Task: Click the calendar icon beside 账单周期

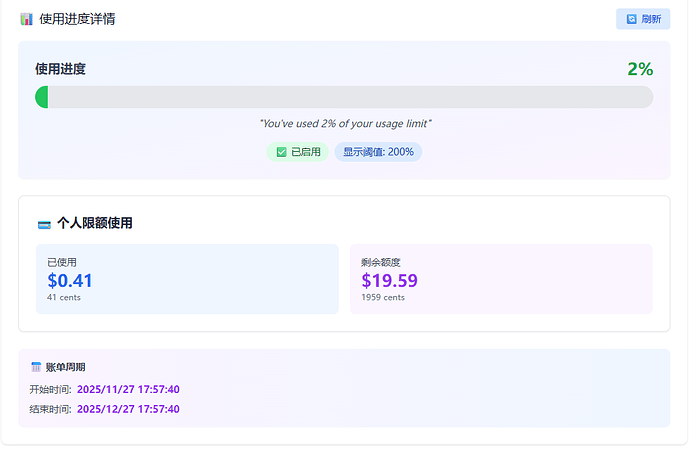Action: point(36,367)
